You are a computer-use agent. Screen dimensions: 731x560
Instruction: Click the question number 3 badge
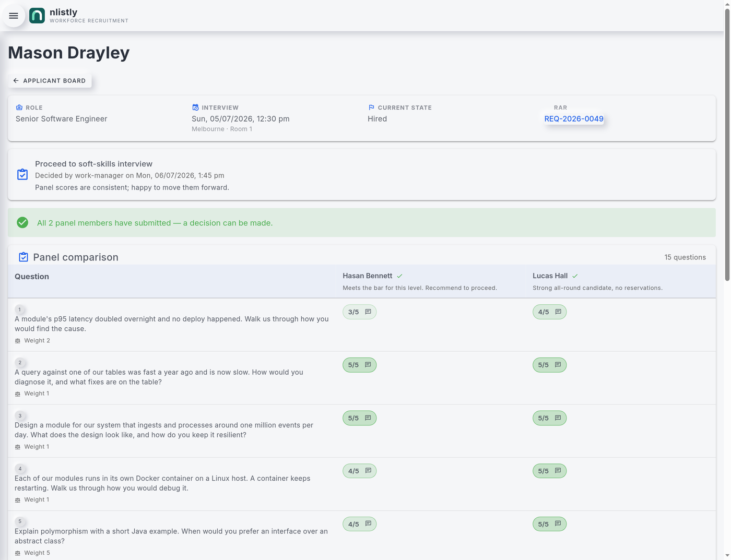20,416
